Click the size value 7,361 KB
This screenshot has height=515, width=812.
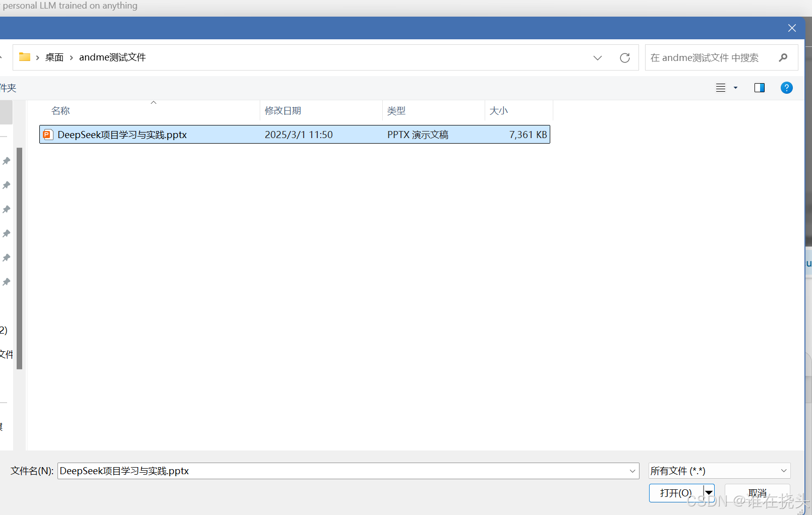pyautogui.click(x=528, y=135)
